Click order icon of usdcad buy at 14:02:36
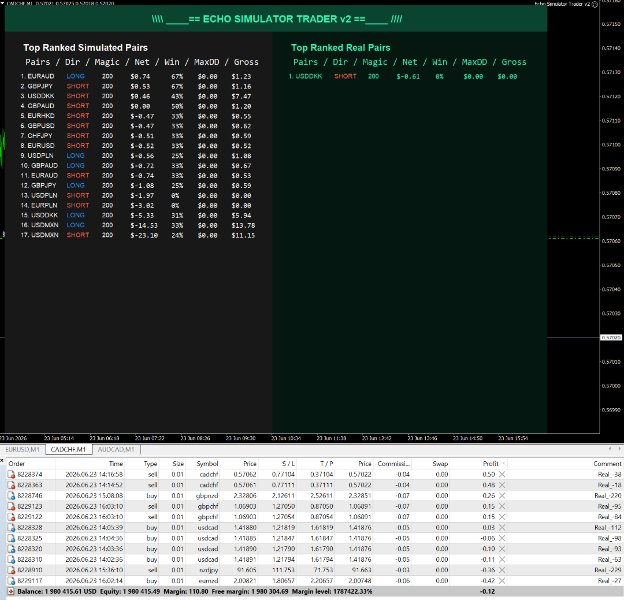The height and width of the screenshot is (600, 624). 11,559
